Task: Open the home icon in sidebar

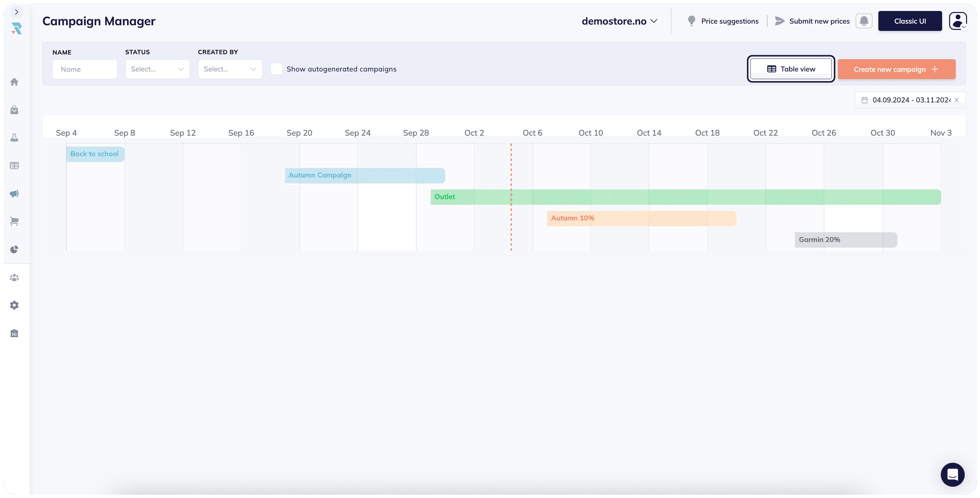Action: (x=15, y=82)
